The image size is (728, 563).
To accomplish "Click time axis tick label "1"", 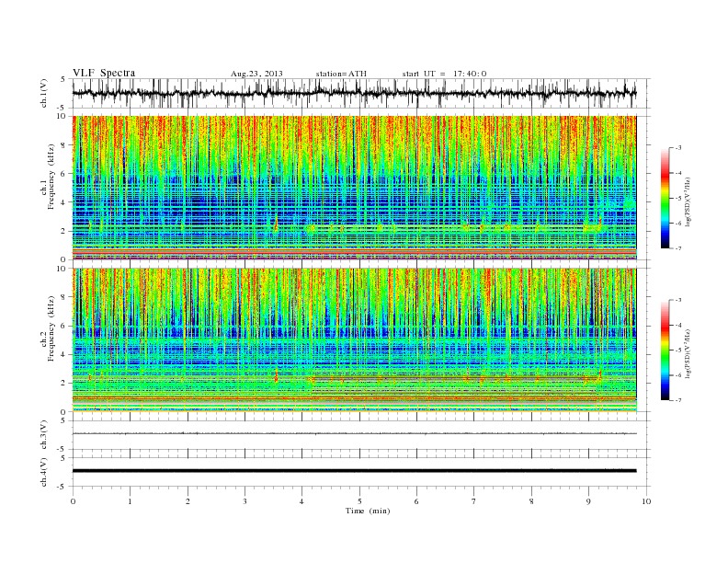I will coord(130,501).
